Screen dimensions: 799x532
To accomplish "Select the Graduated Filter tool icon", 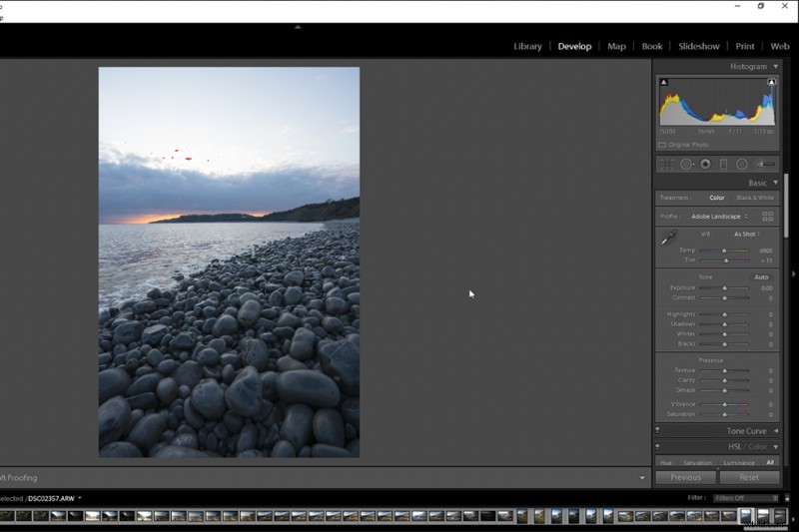I will [x=723, y=164].
